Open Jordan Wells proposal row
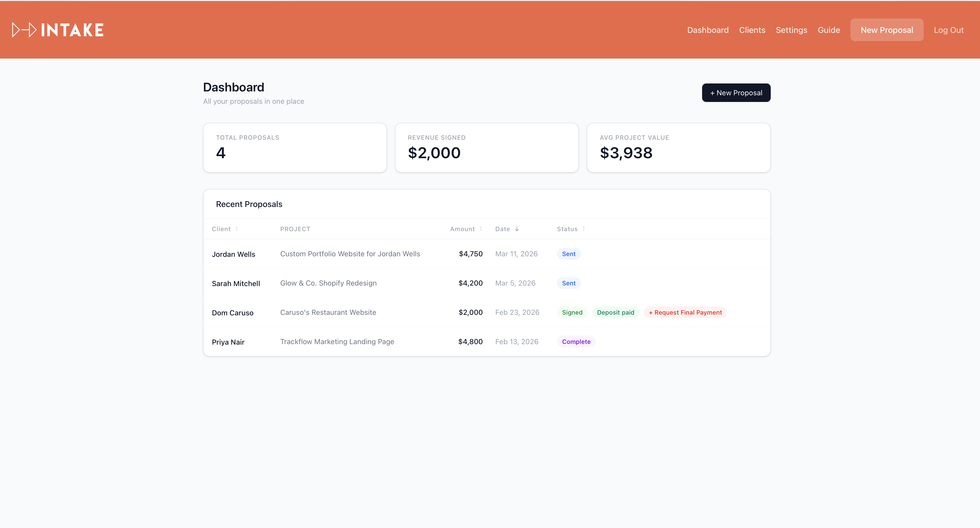The width and height of the screenshot is (980, 528). [x=233, y=254]
